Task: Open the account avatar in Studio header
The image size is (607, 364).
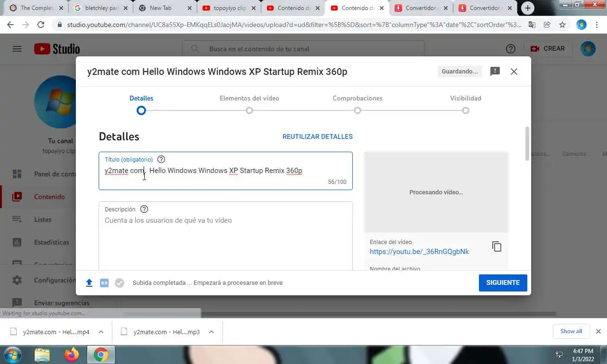Action: 588,49
